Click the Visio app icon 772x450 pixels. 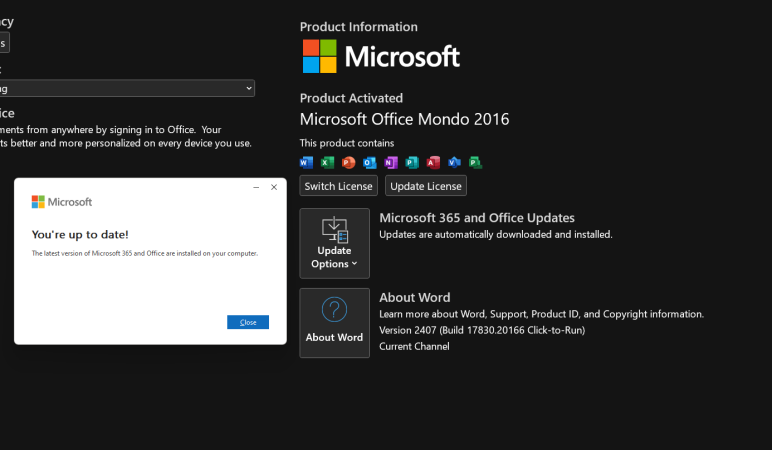point(454,162)
